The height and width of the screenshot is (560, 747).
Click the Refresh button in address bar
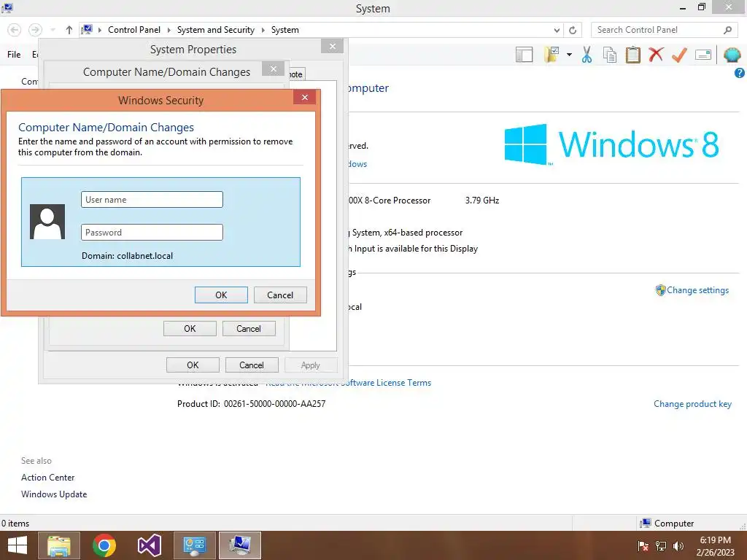click(573, 30)
